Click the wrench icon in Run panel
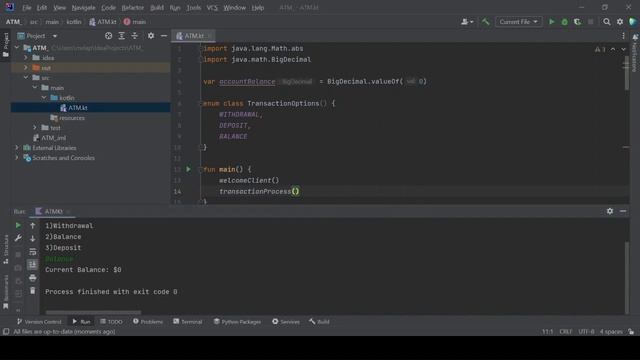This screenshot has height=360, width=640. [18, 238]
